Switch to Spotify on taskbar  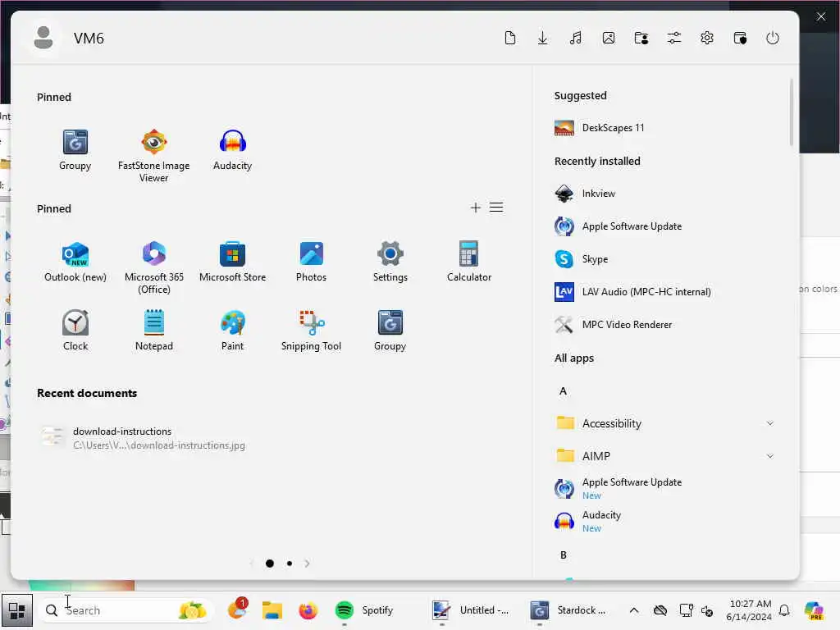pos(364,610)
